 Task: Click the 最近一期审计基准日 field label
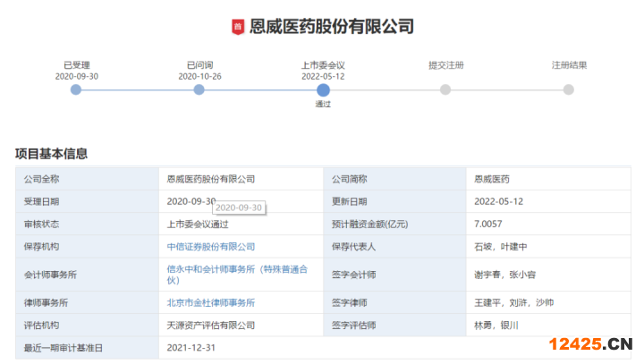[64, 348]
